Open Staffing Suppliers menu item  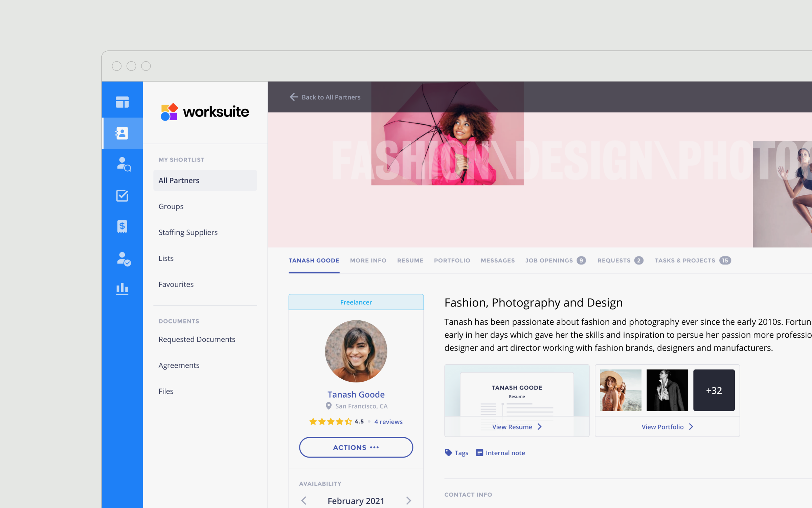point(188,233)
